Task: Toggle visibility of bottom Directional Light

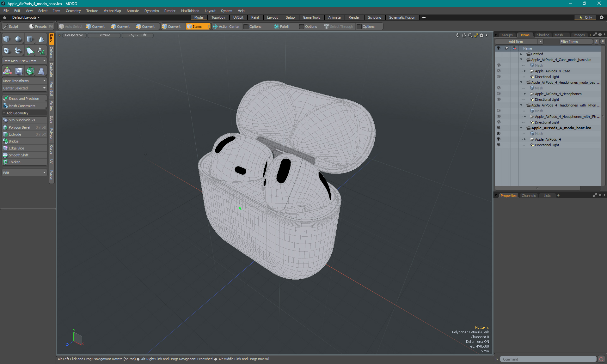Action: pyautogui.click(x=499, y=145)
